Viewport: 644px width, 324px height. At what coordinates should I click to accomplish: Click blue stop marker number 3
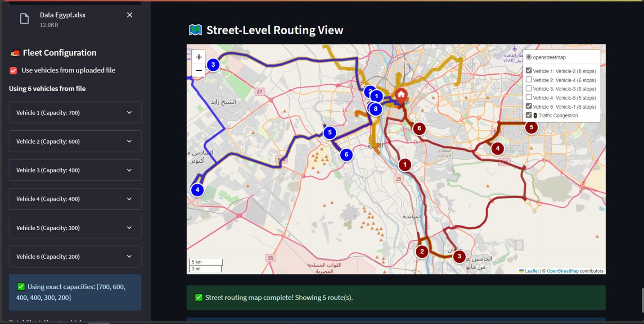(x=213, y=65)
